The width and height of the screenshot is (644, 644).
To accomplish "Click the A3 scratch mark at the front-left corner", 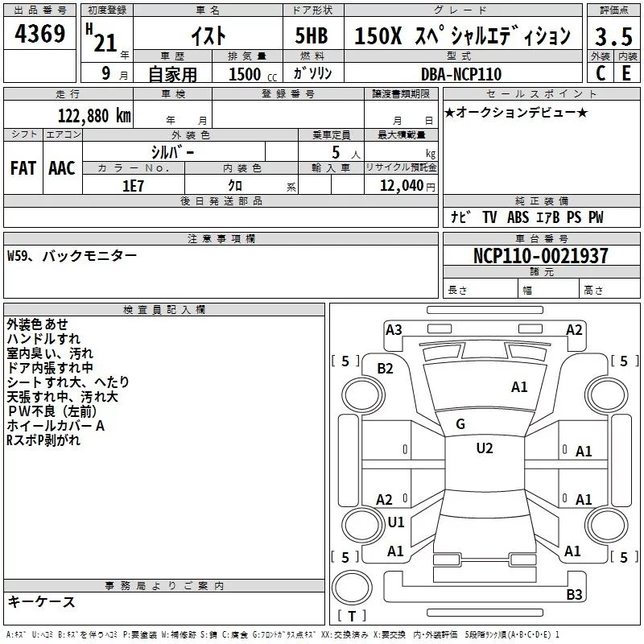I will click(394, 330).
